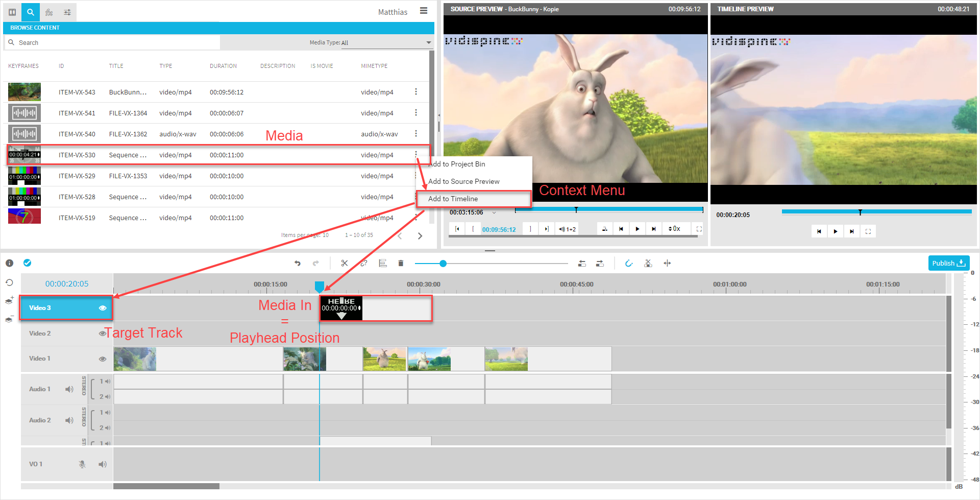Mute the Audio 1 track speaker

pos(69,389)
